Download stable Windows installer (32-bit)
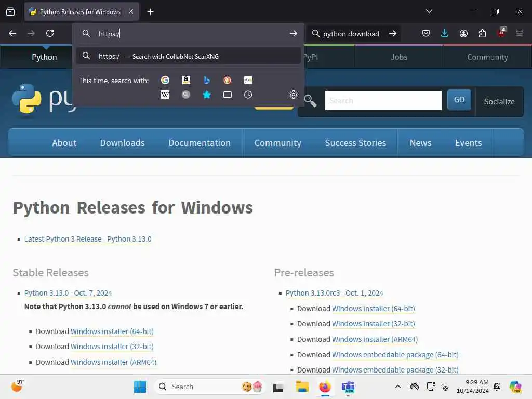 (x=112, y=347)
